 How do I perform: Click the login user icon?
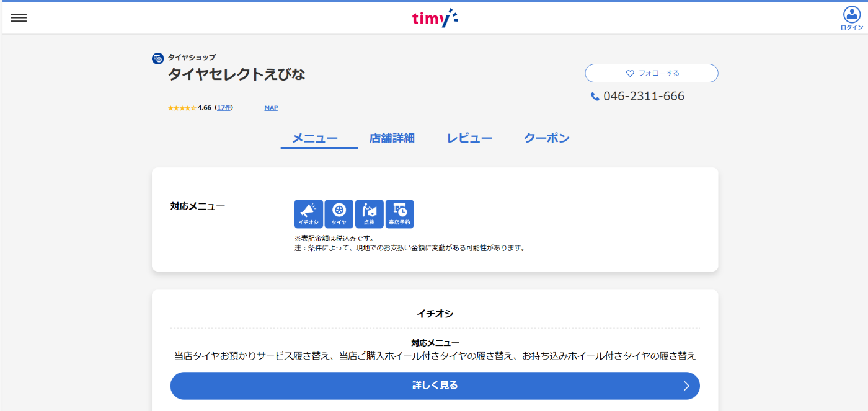(851, 15)
